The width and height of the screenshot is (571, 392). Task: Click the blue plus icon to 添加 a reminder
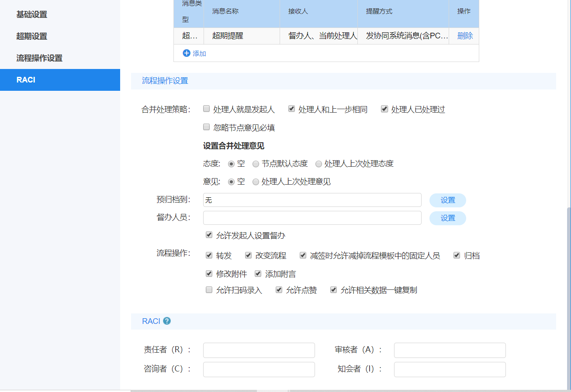(x=187, y=53)
